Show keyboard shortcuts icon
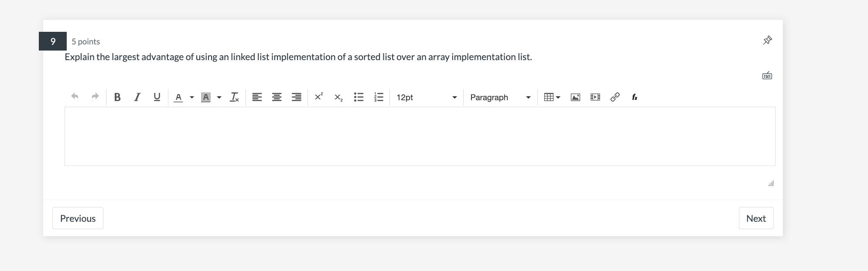Image resolution: width=868 pixels, height=271 pixels. [767, 76]
